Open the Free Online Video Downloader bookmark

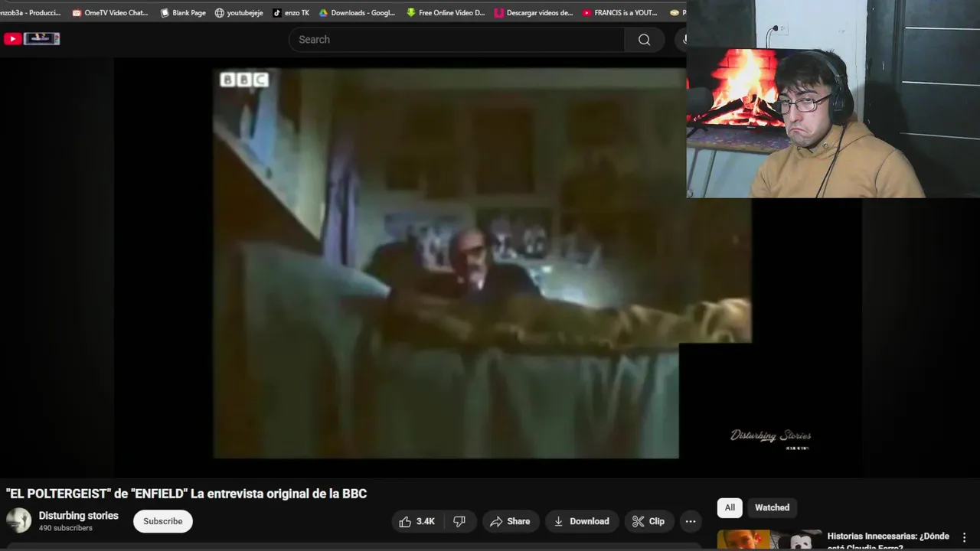[x=446, y=12]
